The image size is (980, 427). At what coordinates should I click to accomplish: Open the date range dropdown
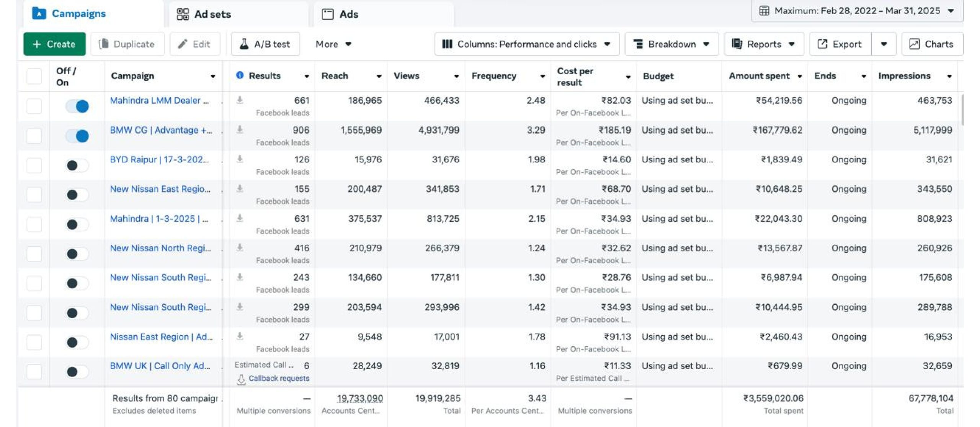point(857,11)
